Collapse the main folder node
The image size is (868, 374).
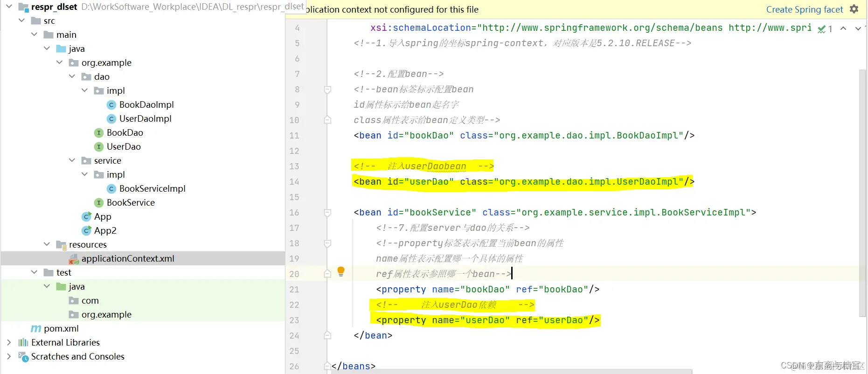tap(34, 35)
